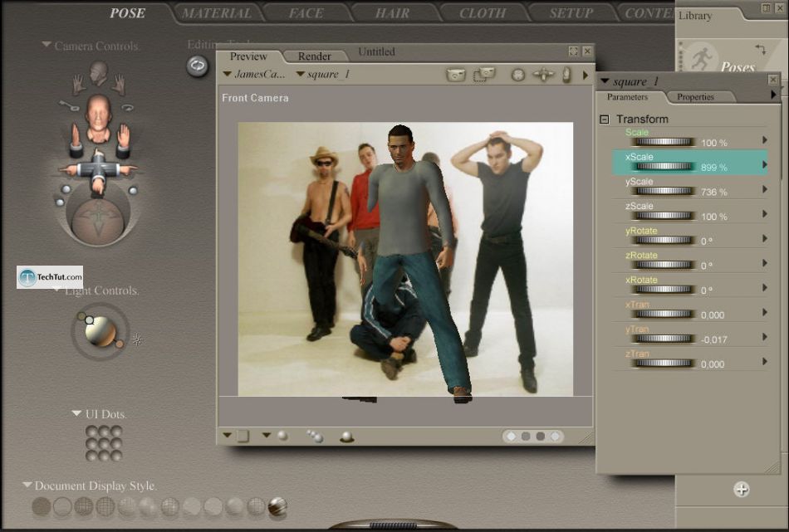Select the Hidden Line display style ball
This screenshot has width=789, height=532.
tap(105, 507)
